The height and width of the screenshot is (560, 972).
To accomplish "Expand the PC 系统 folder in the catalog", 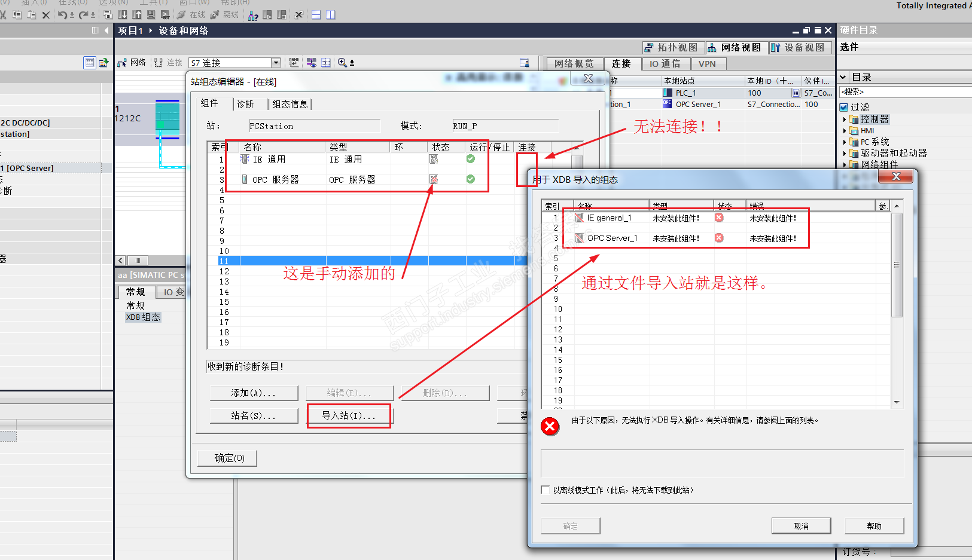I will tap(845, 142).
